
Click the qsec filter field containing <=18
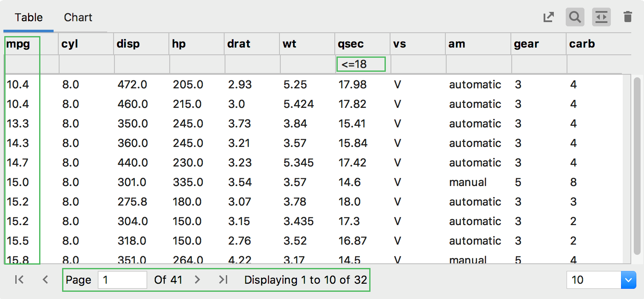361,65
